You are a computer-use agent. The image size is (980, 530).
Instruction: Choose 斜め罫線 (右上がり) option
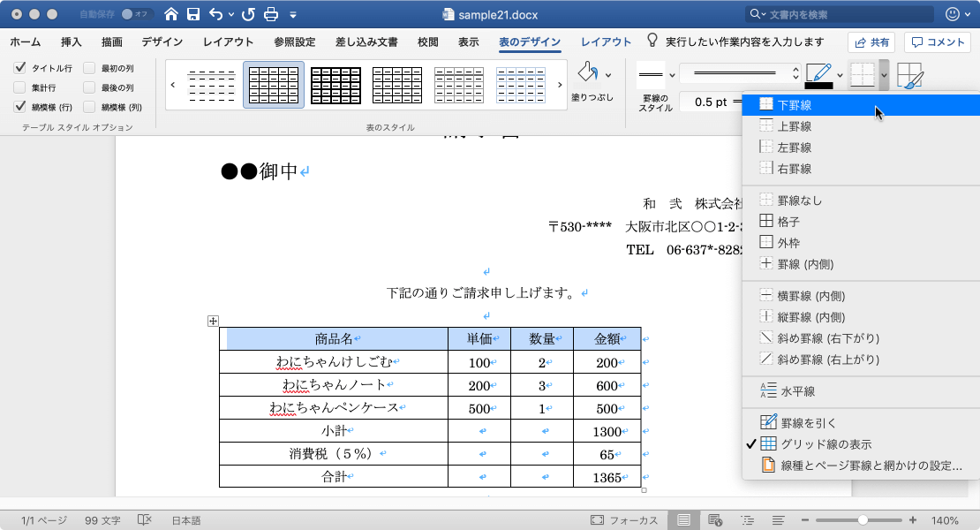(861, 360)
